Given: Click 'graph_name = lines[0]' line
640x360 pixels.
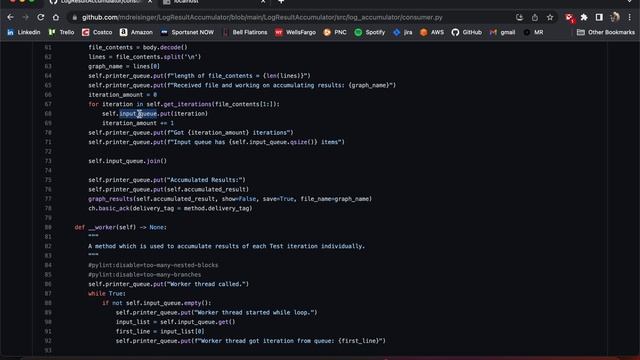Looking at the screenshot, I should click(x=124, y=66).
